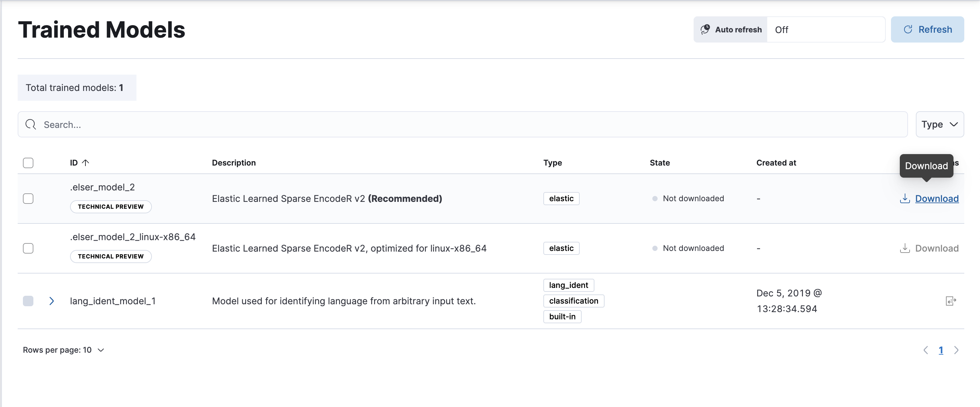Open the Type filter dropdown
The width and height of the screenshot is (980, 407).
tap(939, 124)
